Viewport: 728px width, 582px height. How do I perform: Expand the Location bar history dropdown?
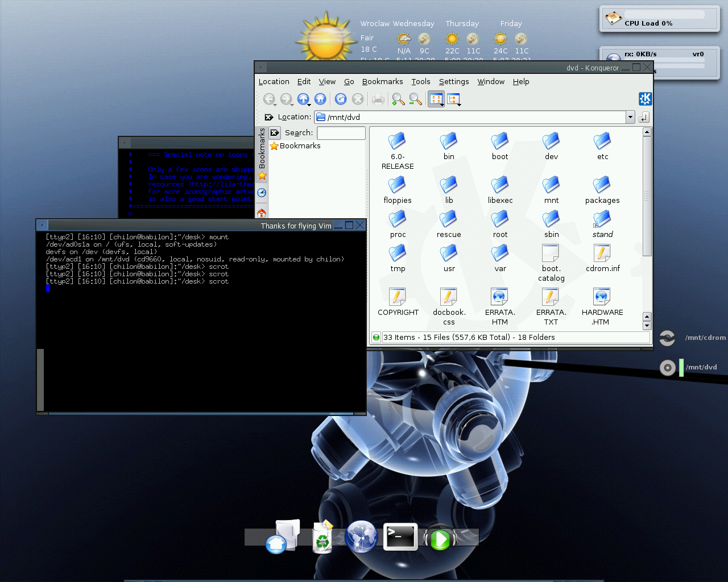coord(630,117)
